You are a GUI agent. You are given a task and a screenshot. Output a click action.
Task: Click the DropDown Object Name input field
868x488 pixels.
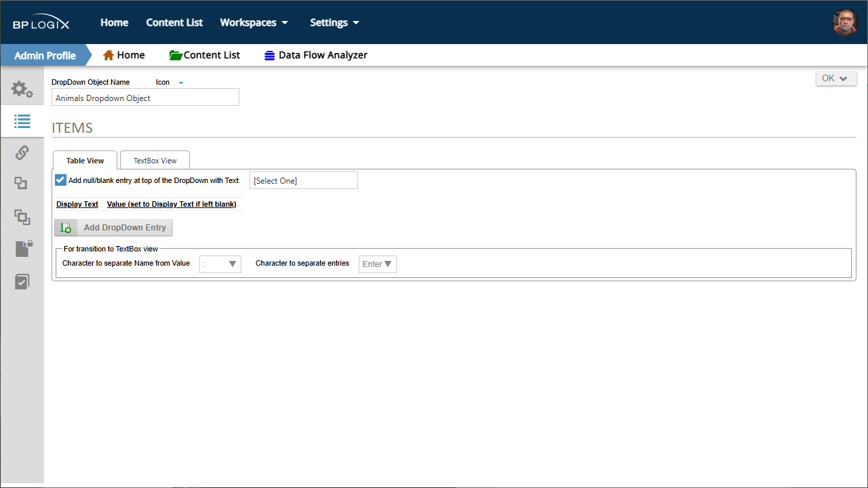point(145,98)
